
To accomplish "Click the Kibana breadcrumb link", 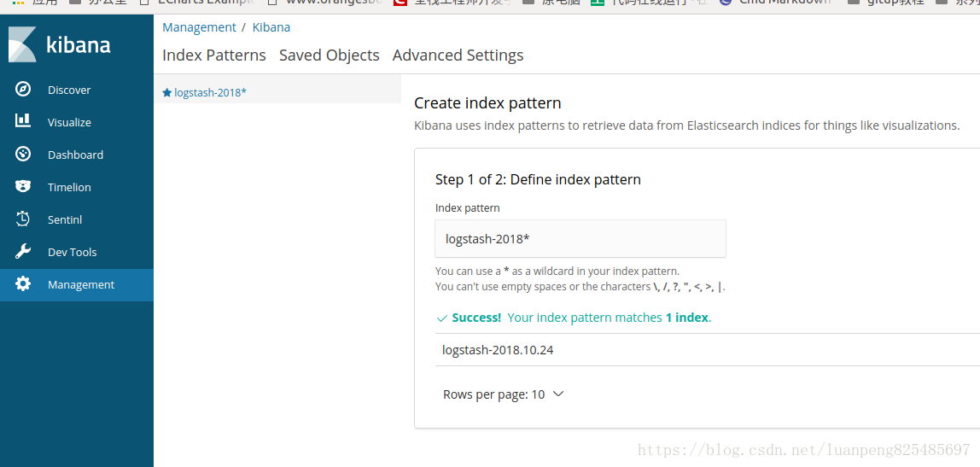I will tap(271, 27).
